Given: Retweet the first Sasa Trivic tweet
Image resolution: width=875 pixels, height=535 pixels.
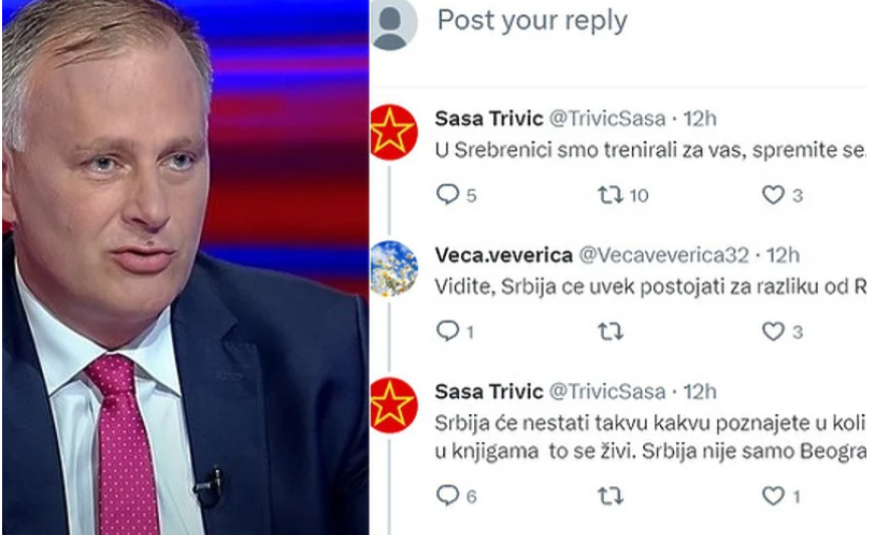Looking at the screenshot, I should click(x=610, y=195).
